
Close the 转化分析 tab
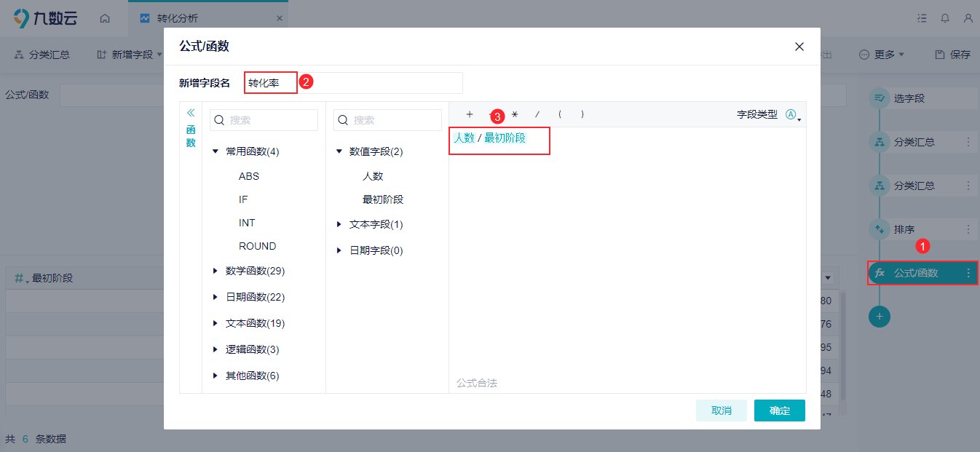[280, 18]
